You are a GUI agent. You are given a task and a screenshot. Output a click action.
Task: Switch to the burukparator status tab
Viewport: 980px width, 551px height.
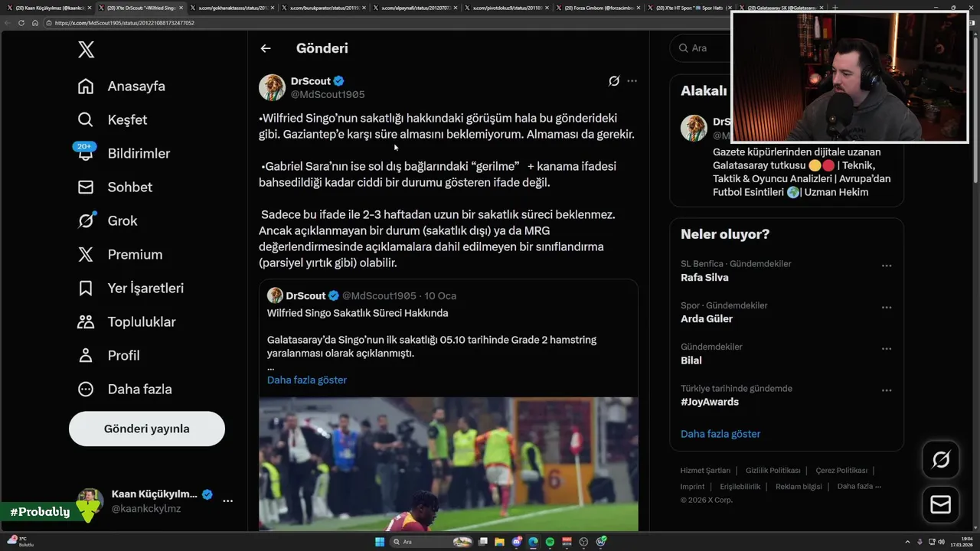325,8
